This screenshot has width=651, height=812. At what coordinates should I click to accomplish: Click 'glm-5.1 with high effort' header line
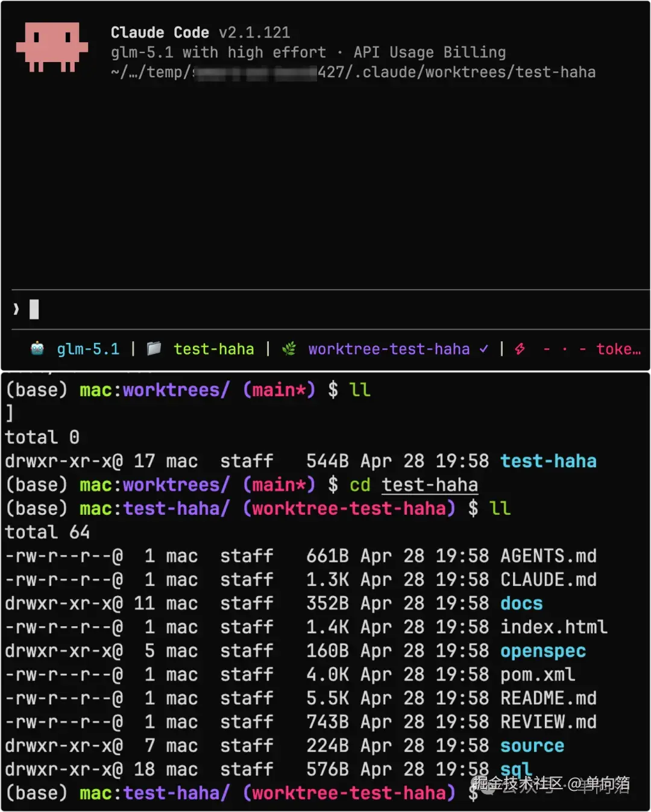[218, 52]
